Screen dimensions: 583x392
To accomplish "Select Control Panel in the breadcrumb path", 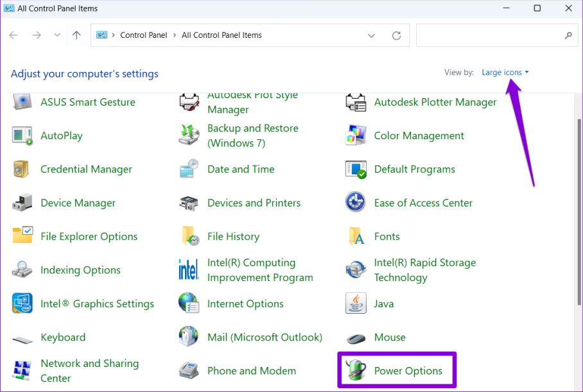I will click(x=144, y=35).
